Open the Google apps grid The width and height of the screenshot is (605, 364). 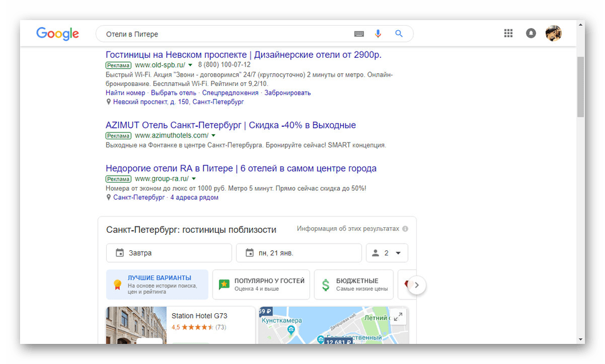coord(508,33)
